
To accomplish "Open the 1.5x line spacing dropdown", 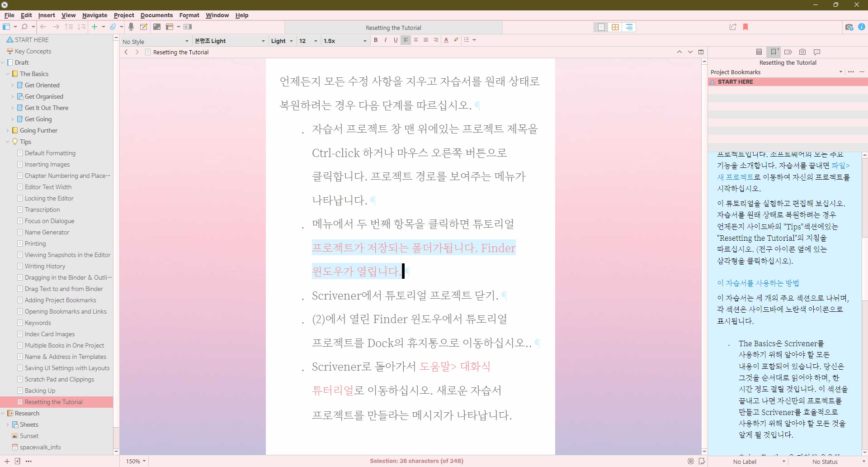I will [x=345, y=41].
